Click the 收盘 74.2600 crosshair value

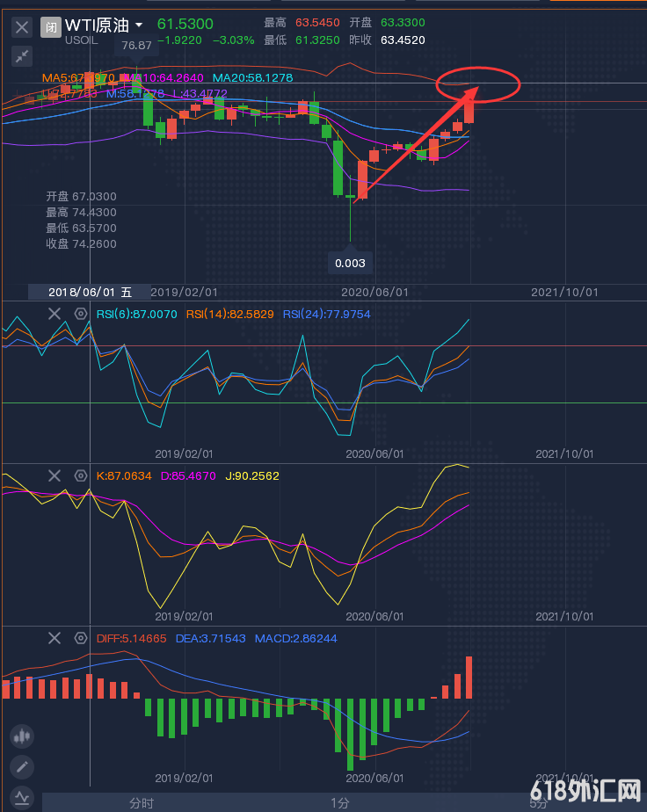click(82, 244)
